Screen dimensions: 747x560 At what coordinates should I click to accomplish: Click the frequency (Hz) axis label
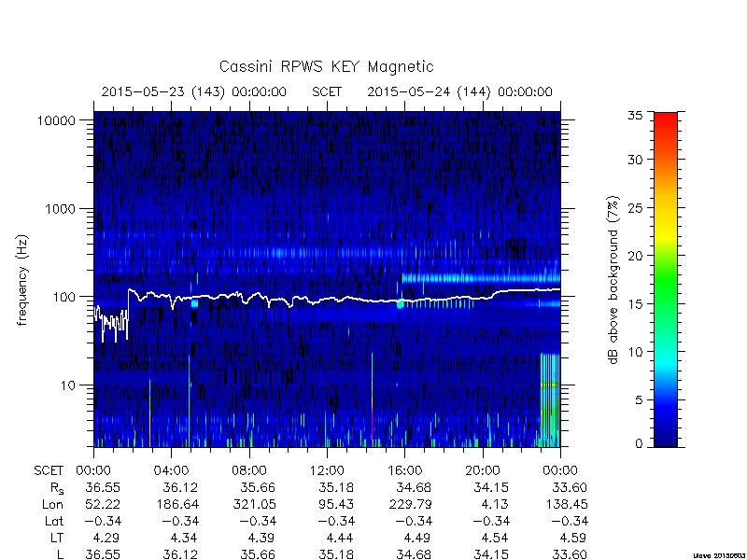click(22, 281)
